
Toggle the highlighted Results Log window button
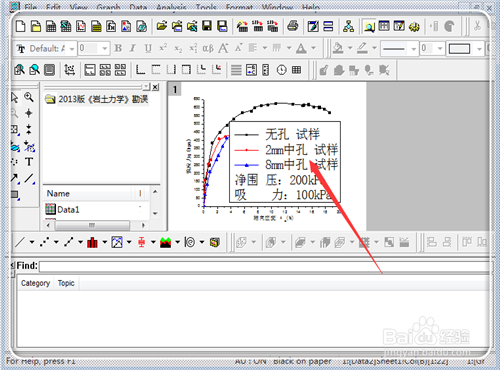coord(369,26)
